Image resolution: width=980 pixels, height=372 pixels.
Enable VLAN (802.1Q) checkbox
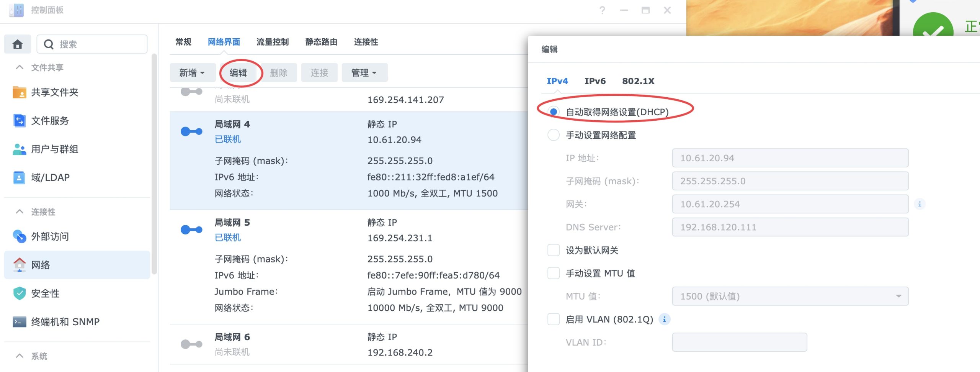554,319
